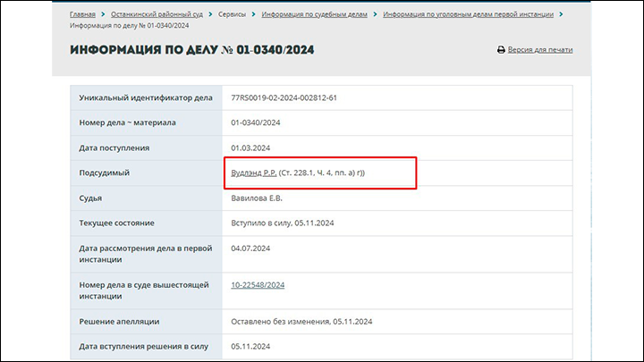Click the Уникальный идентификатор дела label

[x=146, y=97]
